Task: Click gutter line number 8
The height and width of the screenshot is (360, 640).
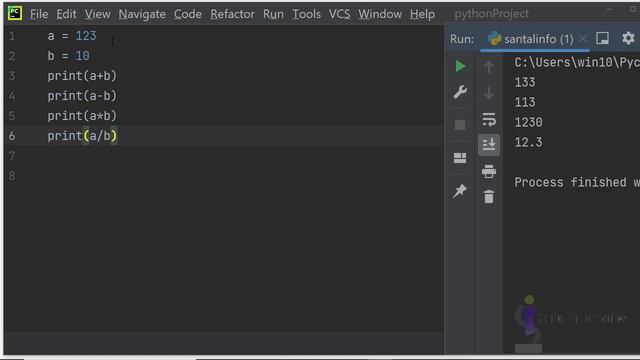Action: 12,176
